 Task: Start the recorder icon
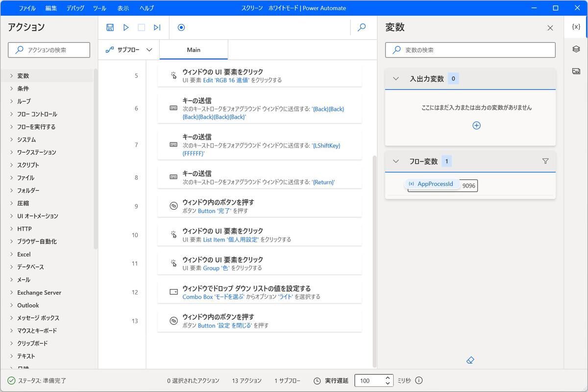181,27
